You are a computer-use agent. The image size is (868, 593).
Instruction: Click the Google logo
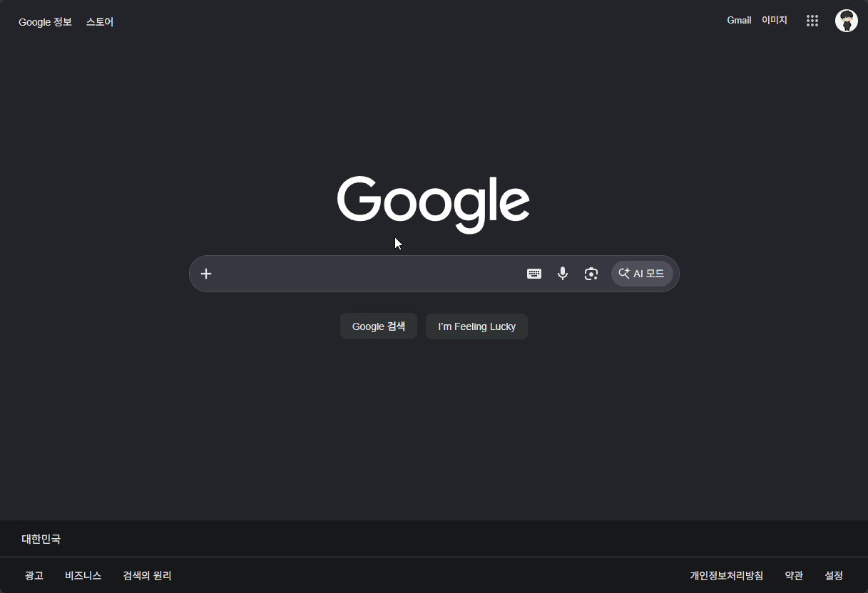[x=434, y=204]
